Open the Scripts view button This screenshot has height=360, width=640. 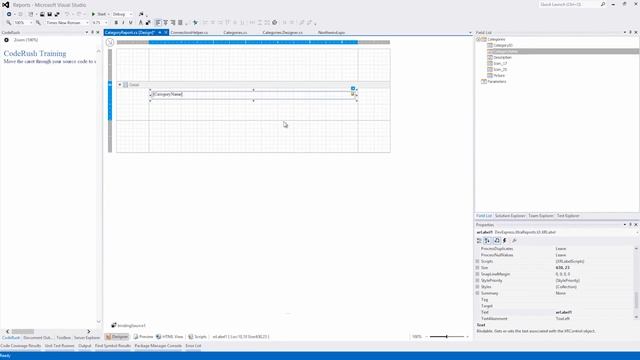click(197, 337)
